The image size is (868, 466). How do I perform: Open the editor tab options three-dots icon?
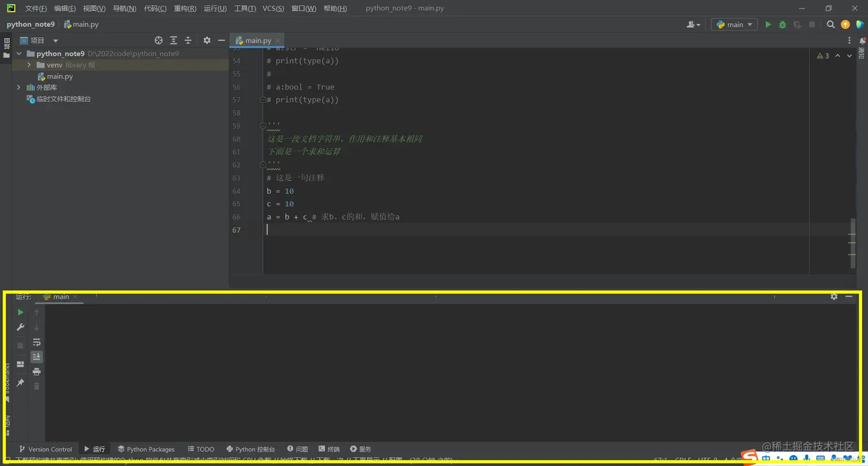850,41
